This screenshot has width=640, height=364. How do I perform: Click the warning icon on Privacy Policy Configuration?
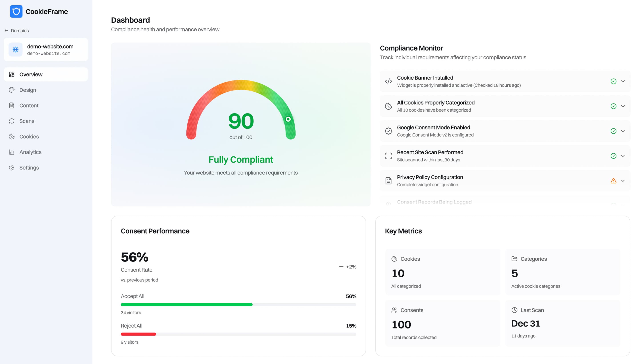coord(614,181)
